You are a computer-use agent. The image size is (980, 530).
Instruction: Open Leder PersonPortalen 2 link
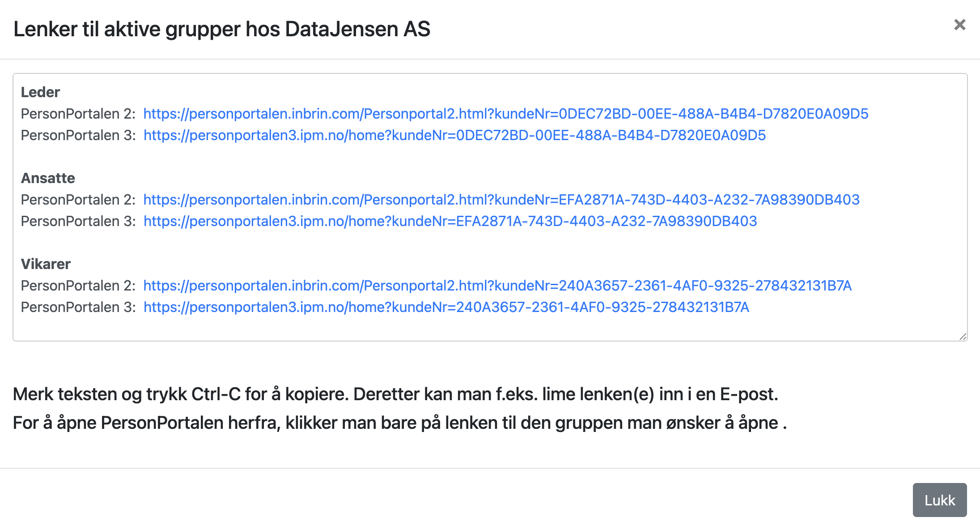pyautogui.click(x=505, y=114)
